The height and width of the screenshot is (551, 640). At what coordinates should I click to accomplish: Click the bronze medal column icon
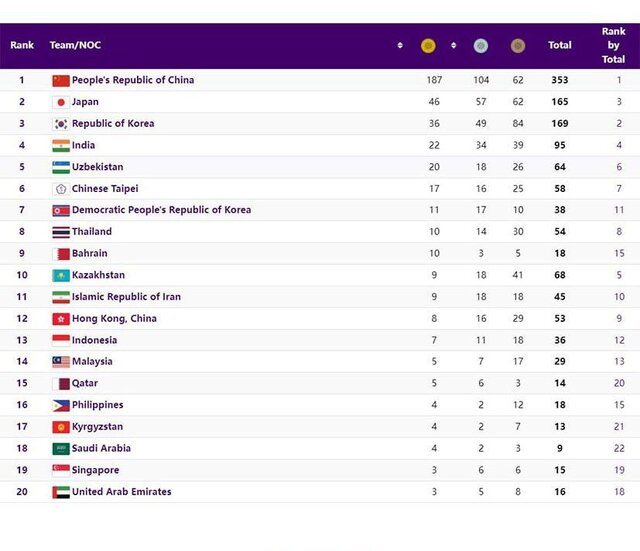point(517,45)
